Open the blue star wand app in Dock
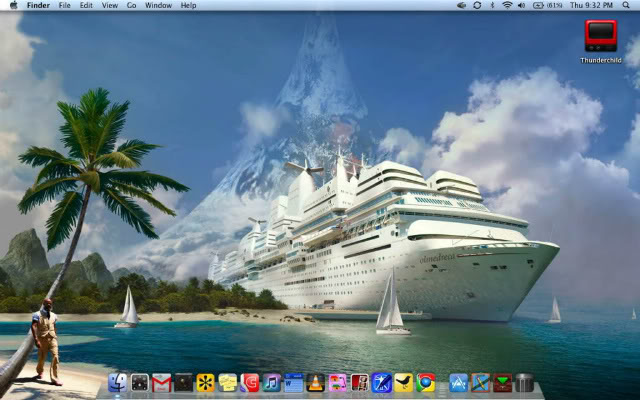Viewport: 640px width, 400px height. pos(382,383)
